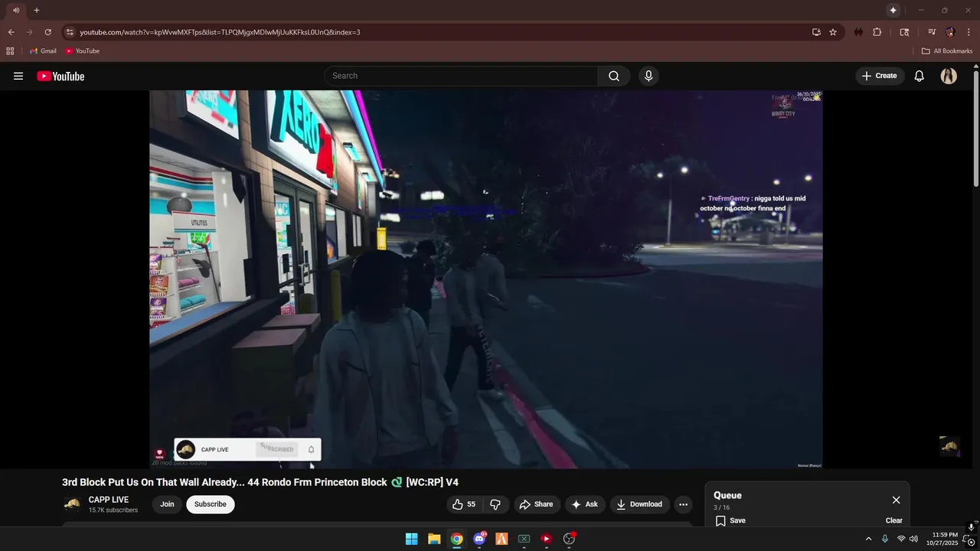Open the apps grid in bookmarks bar
980x551 pixels.
click(x=10, y=51)
